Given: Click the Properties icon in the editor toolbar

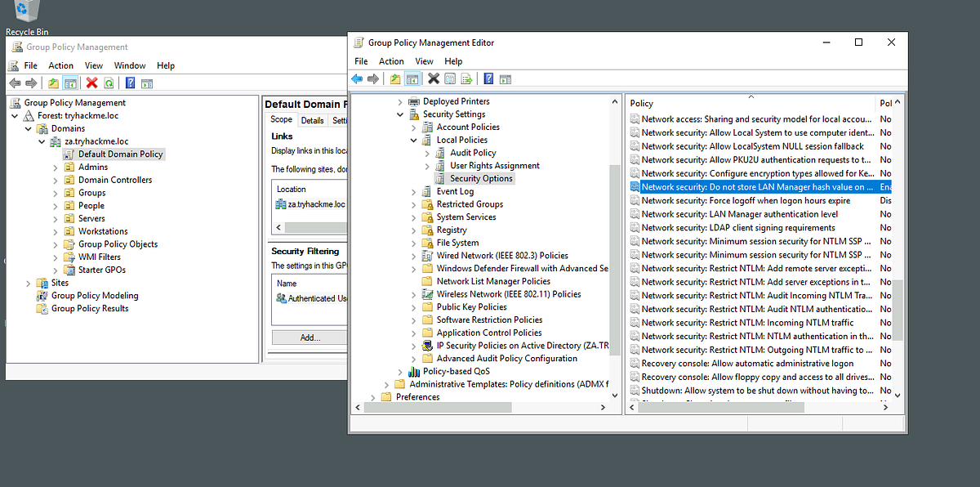Looking at the screenshot, I should coord(449,78).
